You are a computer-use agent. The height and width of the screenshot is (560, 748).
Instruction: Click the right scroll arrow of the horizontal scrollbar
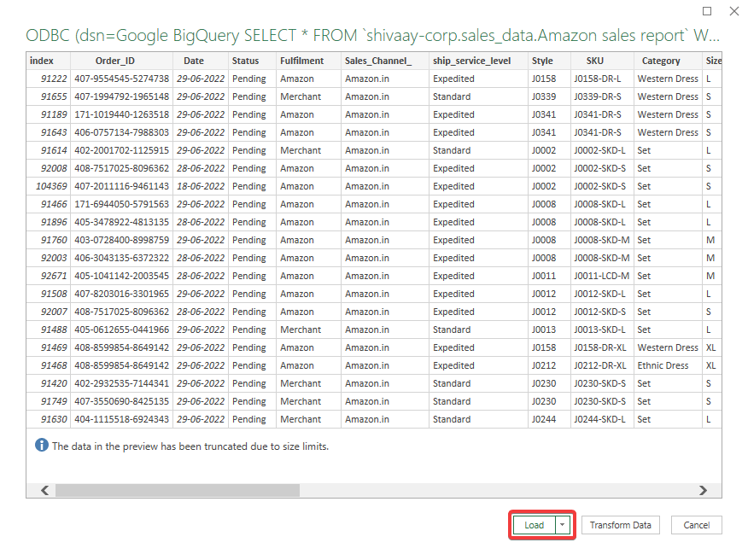[703, 490]
